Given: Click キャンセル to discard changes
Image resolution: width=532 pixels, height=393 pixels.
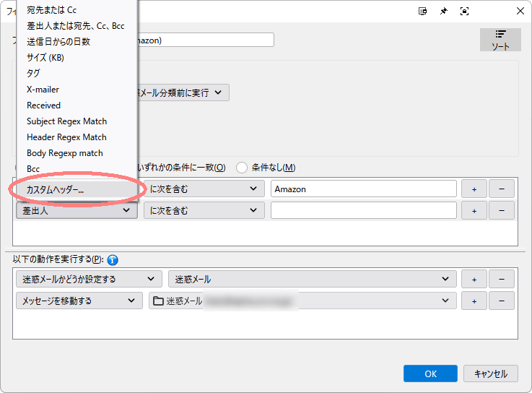Looking at the screenshot, I should 491,373.
